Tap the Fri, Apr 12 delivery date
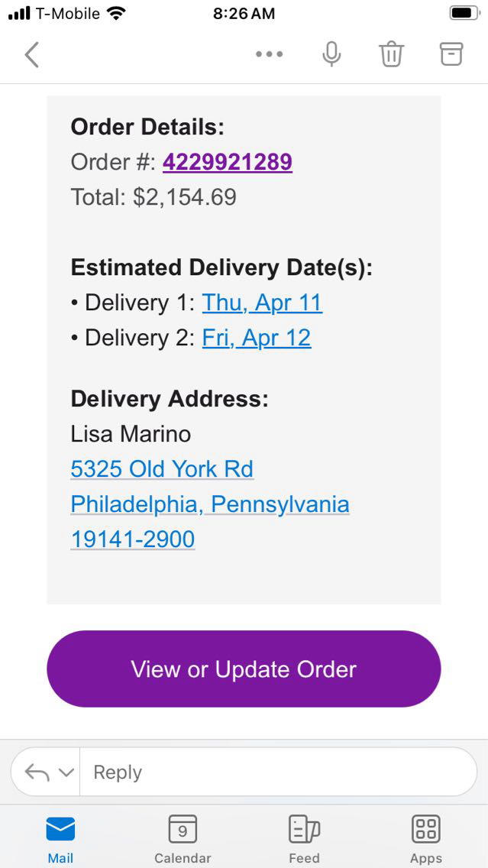This screenshot has height=868, width=488. click(257, 338)
